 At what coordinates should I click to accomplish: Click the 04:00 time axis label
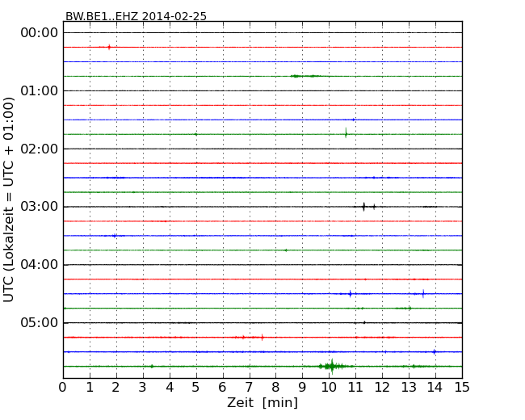point(40,265)
